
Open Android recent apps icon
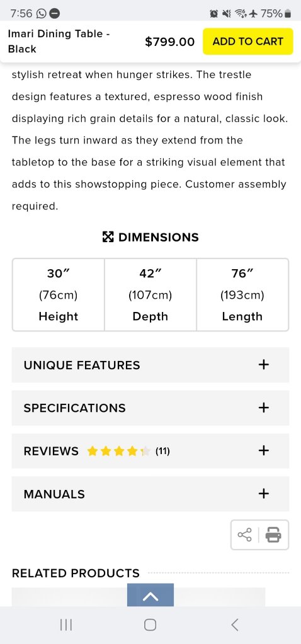click(x=66, y=625)
